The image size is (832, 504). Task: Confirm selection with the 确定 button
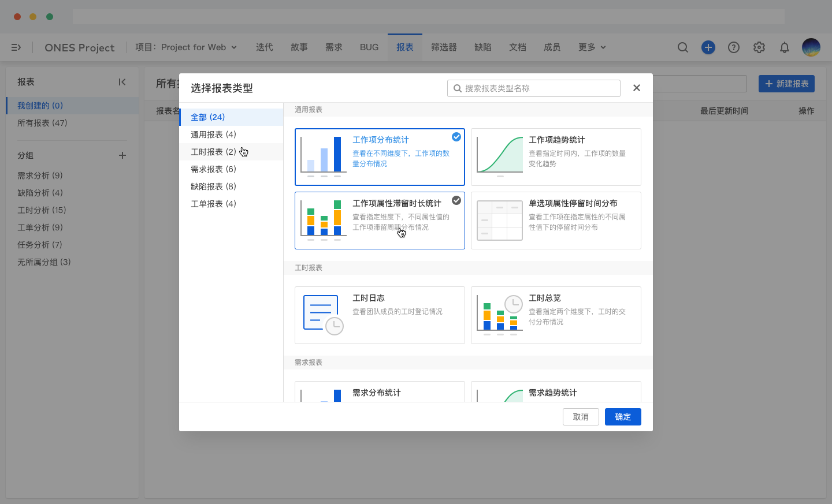623,416
